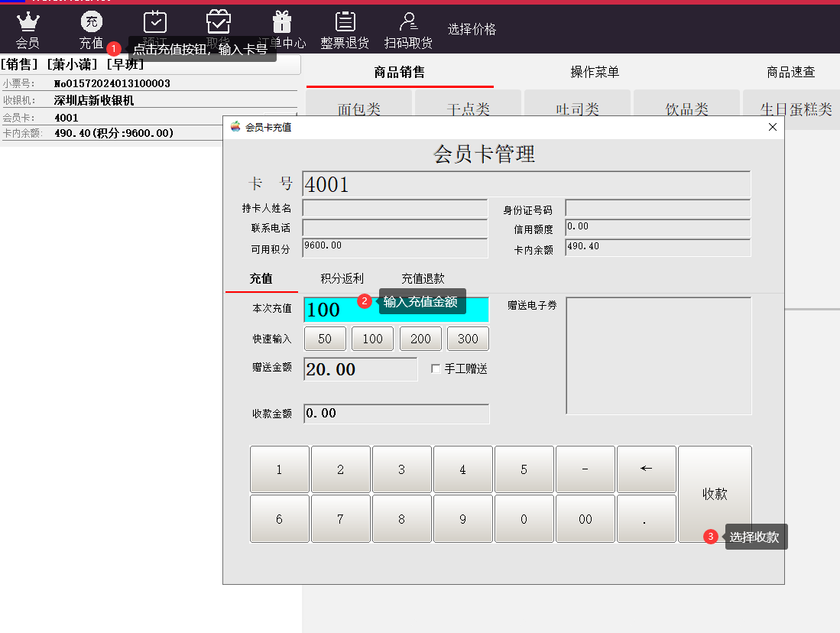Enable the 手工赠送 checkbox
The image size is (840, 633).
(436, 368)
